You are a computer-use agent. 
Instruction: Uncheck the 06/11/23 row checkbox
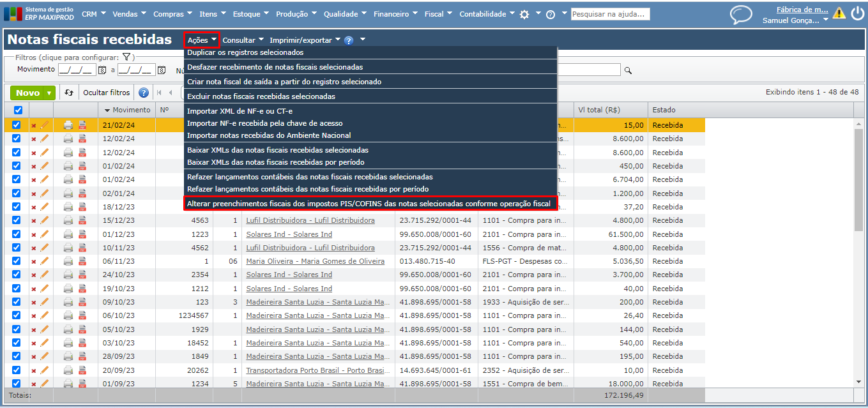coord(17,261)
